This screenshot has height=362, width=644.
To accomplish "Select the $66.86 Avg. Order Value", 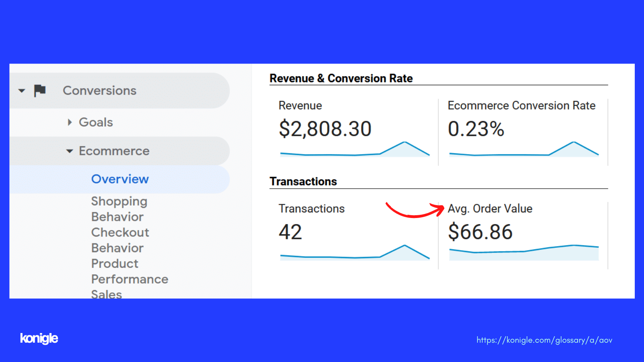I will (x=480, y=232).
